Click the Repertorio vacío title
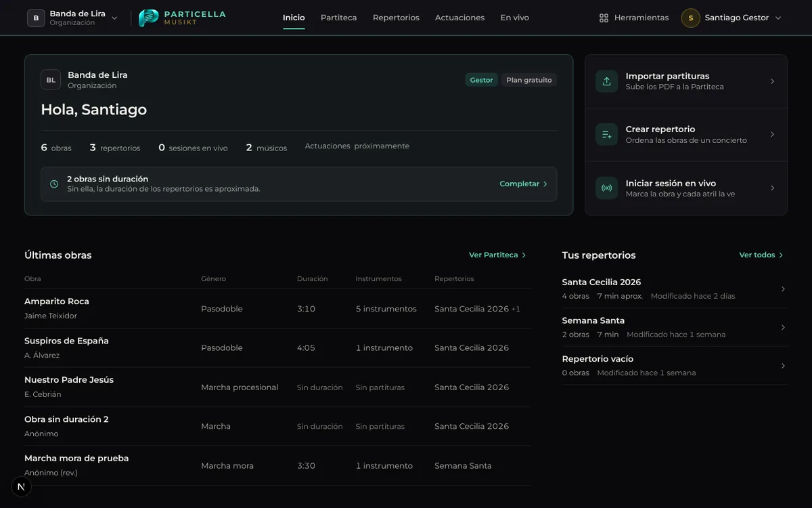The height and width of the screenshot is (508, 812). tap(598, 359)
